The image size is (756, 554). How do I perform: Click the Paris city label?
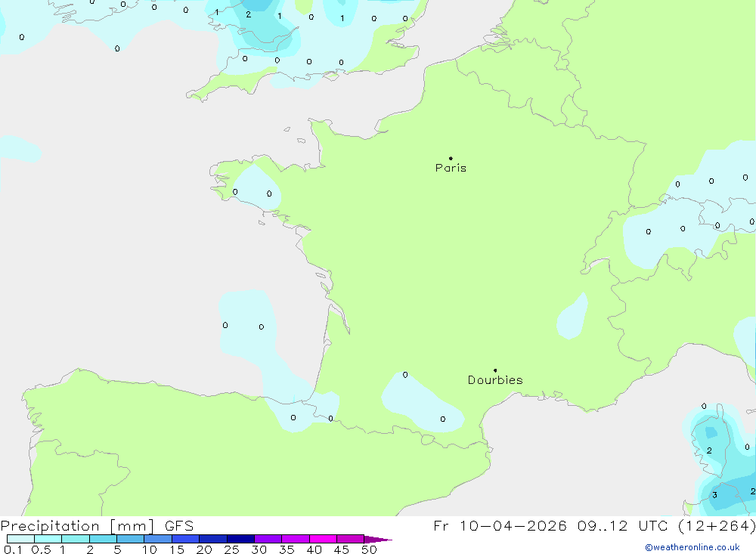point(451,168)
